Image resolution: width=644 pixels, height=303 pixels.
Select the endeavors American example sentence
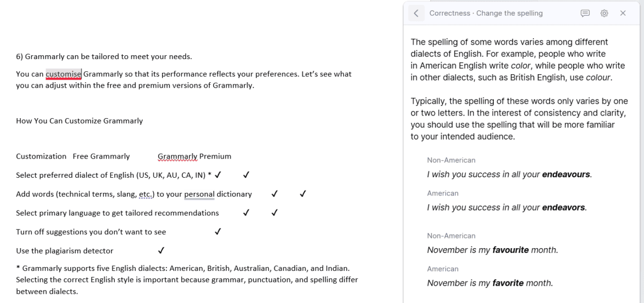click(507, 207)
